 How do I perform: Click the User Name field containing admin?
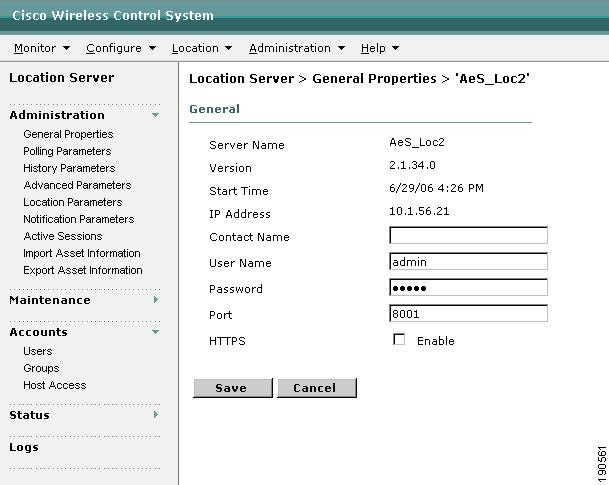(468, 261)
